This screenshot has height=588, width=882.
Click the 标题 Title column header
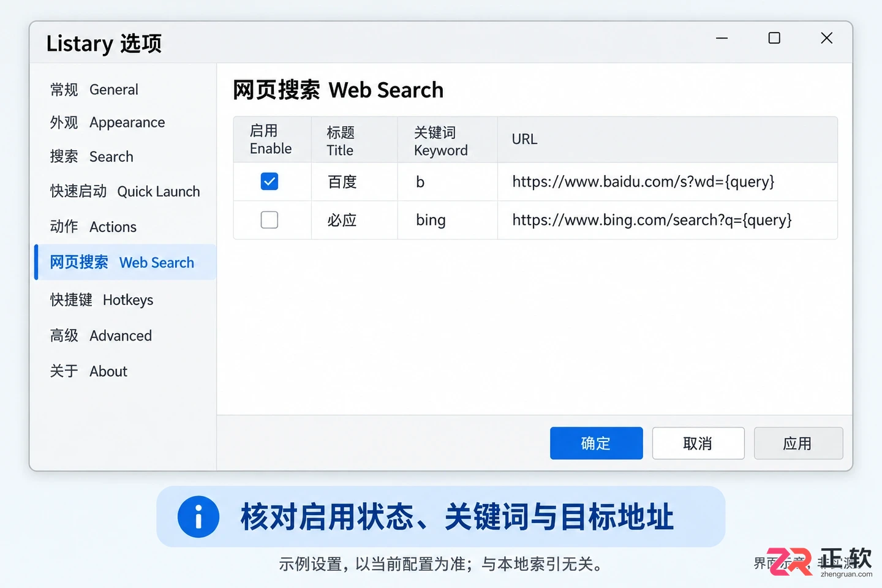[355, 140]
